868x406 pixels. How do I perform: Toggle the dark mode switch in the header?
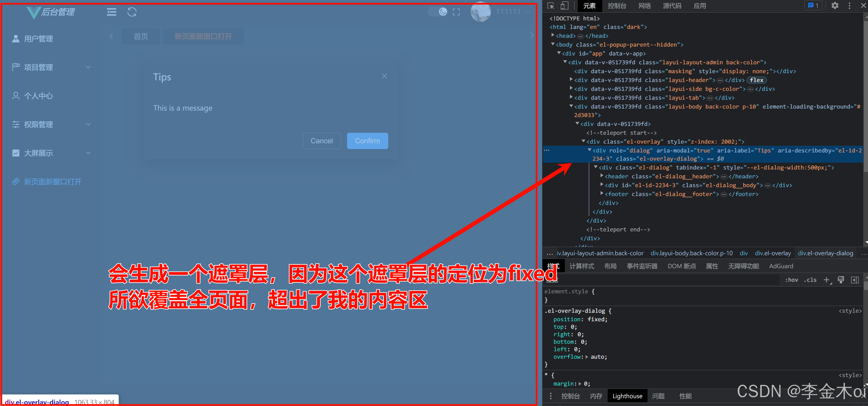point(438,11)
